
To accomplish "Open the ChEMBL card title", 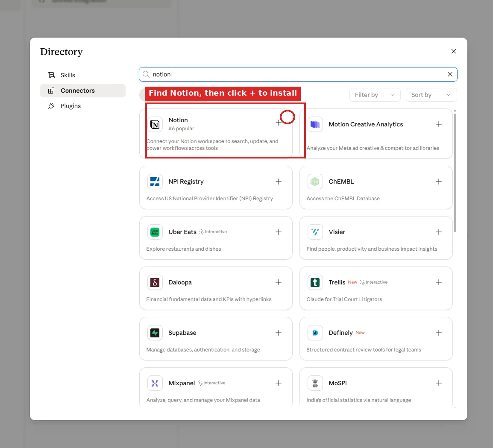I will point(341,182).
